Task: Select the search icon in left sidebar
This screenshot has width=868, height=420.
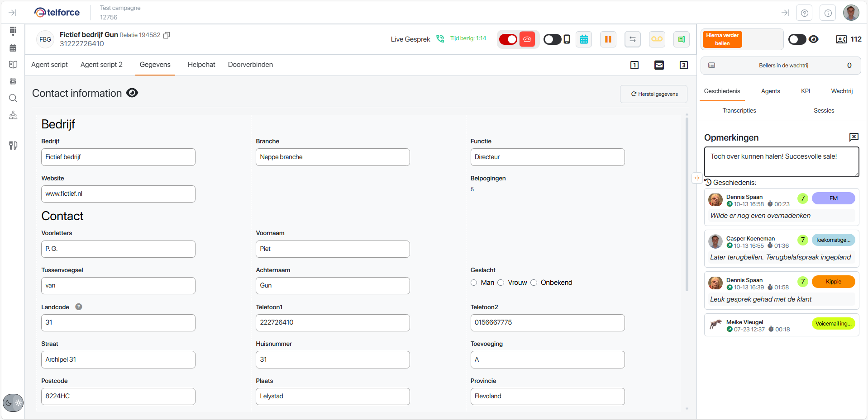Action: (13, 98)
